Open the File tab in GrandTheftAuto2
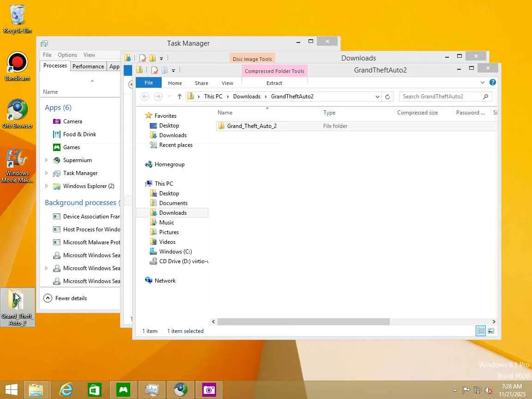The width and height of the screenshot is (532, 399). click(x=149, y=83)
